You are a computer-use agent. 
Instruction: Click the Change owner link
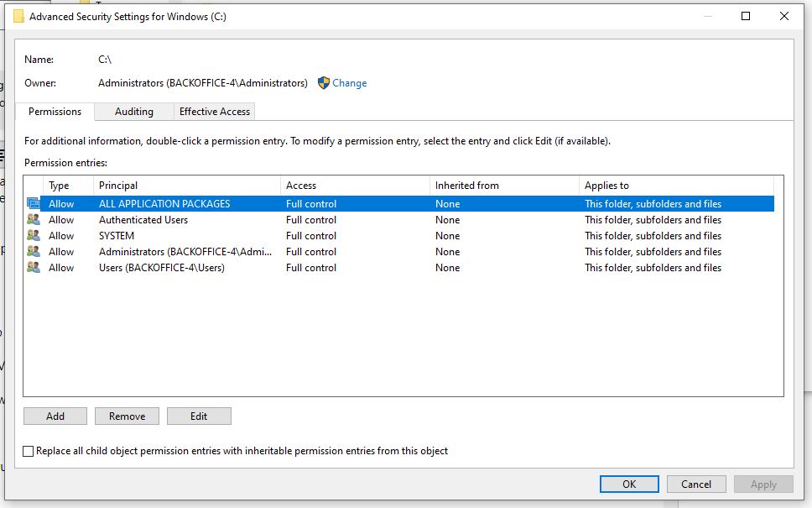point(349,83)
